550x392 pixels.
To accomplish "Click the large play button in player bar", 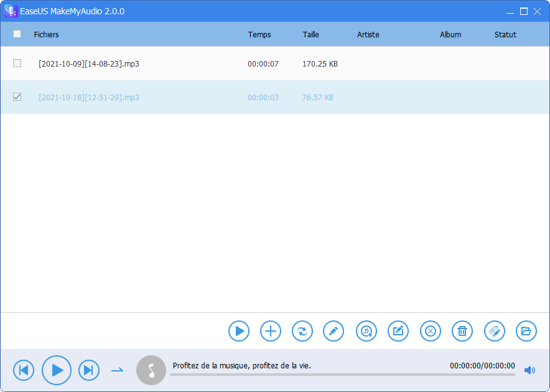I will tap(57, 370).
